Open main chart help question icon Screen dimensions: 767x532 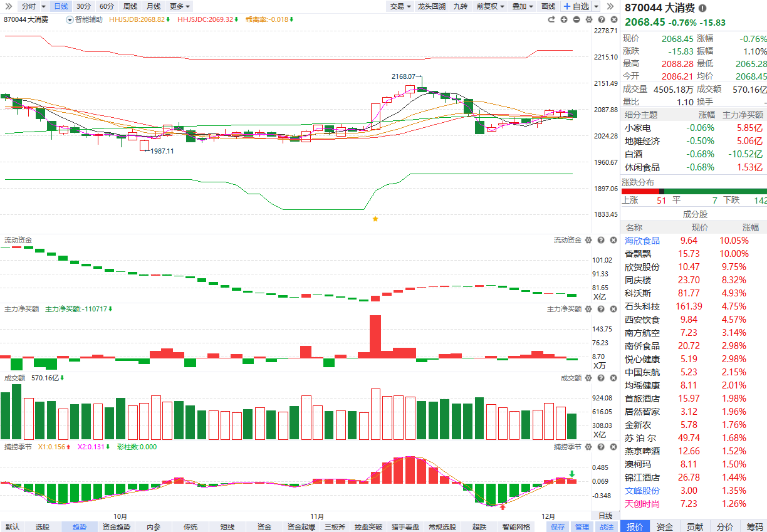point(600,19)
